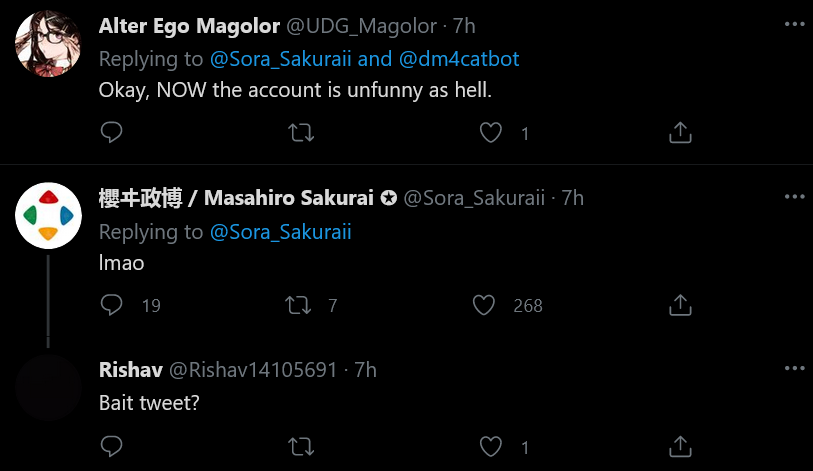Share the "lmao" tweet
Viewport: 813px width, 471px height.
click(x=680, y=305)
